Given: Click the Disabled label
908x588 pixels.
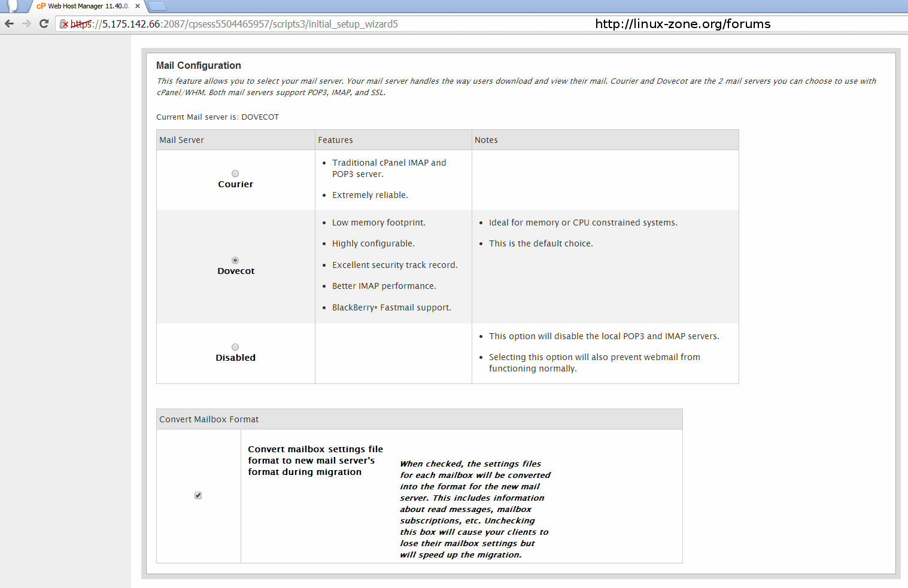Looking at the screenshot, I should coord(236,358).
